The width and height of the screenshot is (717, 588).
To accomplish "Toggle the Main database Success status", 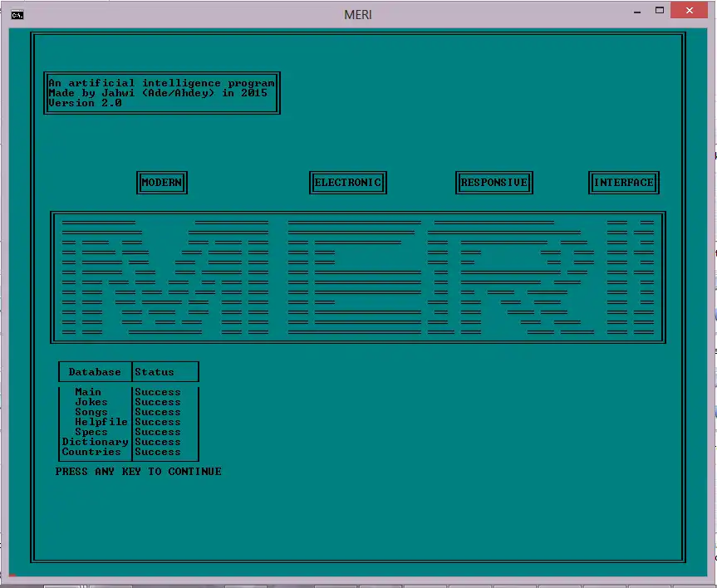I will click(x=157, y=391).
